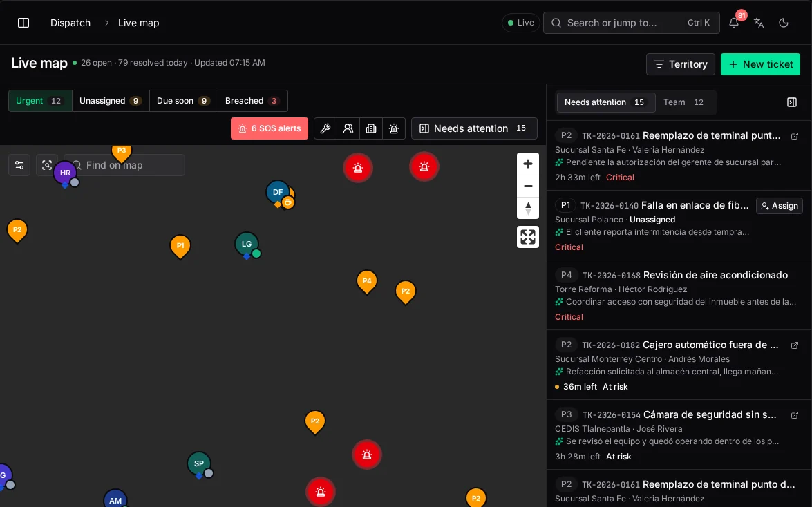812x507 pixels.
Task: Select the LG technician marker
Action: pyautogui.click(x=247, y=244)
